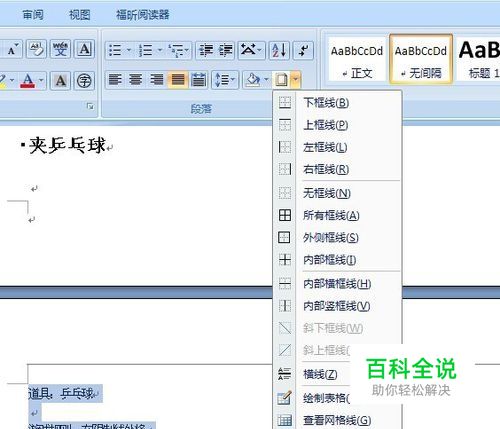Click the increase indent icon
Screen dimensions: 500x429
[x=226, y=50]
